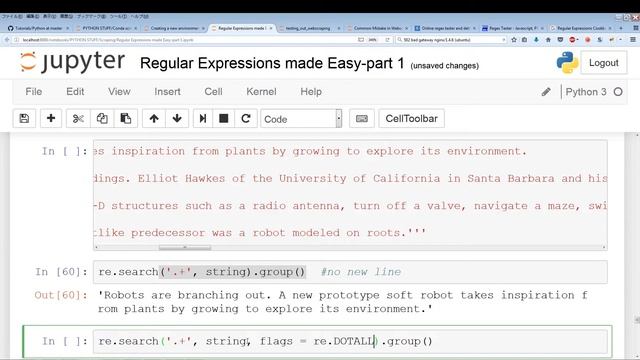The image size is (640, 360).
Task: Open the Edit menu in Jupyter
Action: 75,92
